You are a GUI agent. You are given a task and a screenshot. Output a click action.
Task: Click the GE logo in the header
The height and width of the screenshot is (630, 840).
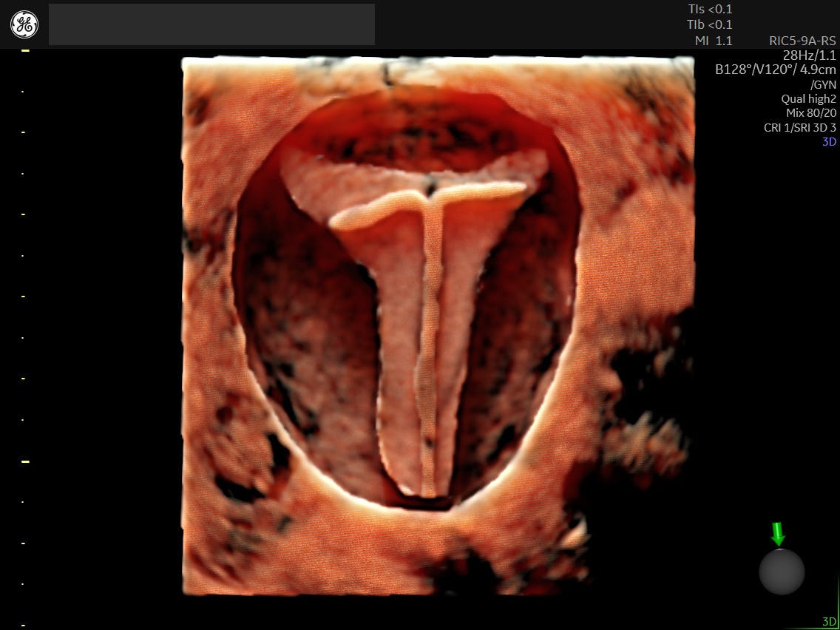(24, 25)
